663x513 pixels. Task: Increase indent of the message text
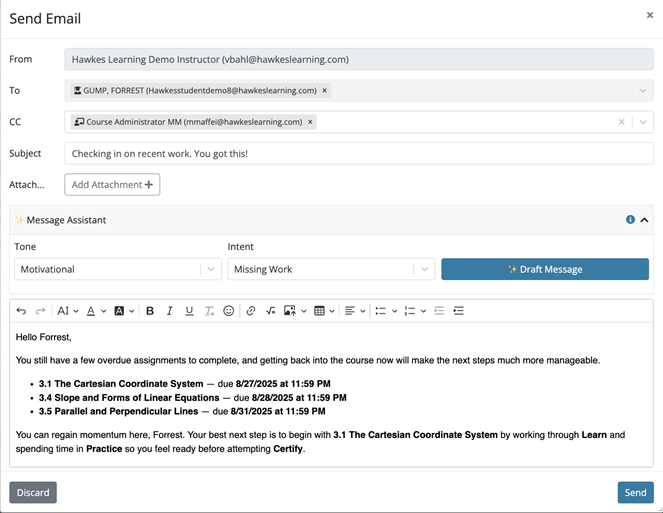(459, 311)
